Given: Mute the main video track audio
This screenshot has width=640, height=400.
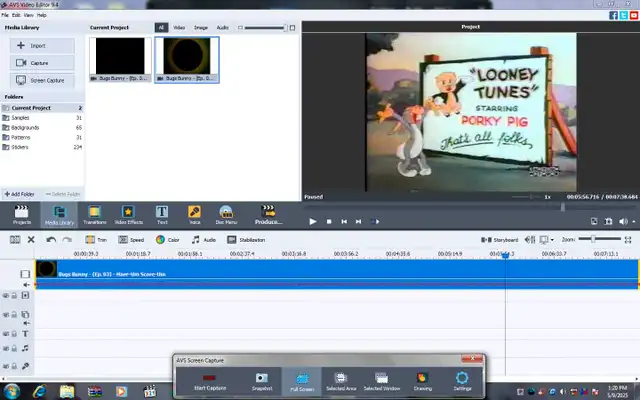Looking at the screenshot, I should [x=26, y=284].
